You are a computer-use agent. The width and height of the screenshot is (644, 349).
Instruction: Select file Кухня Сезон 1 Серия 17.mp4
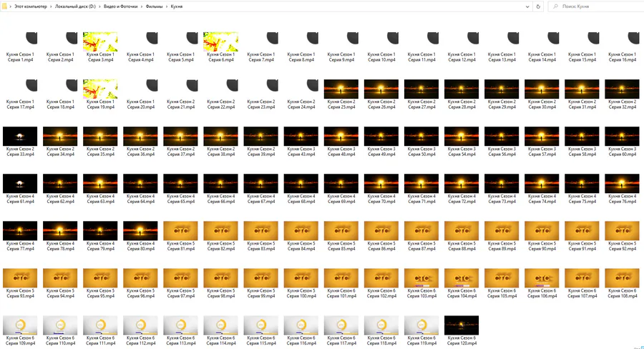tap(20, 94)
